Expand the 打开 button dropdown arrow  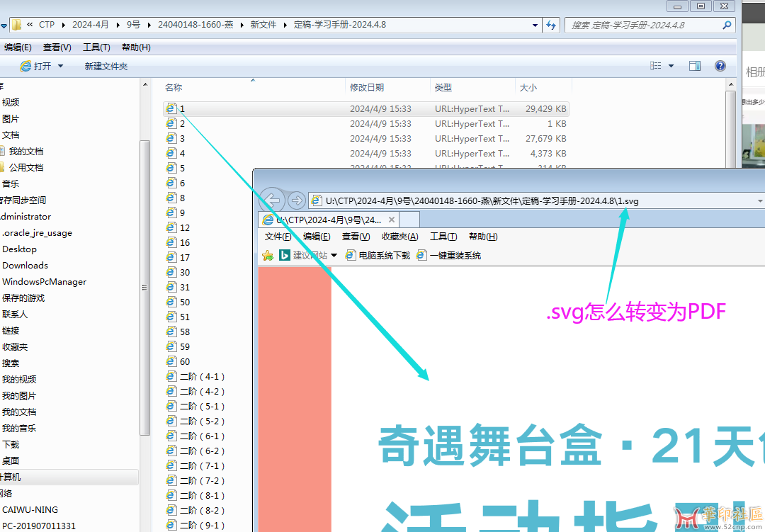click(x=60, y=66)
